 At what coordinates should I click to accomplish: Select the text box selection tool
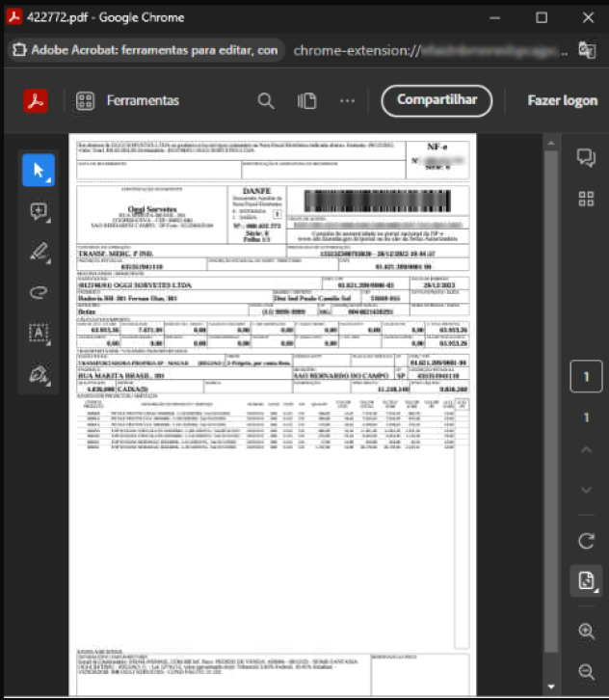pos(39,332)
